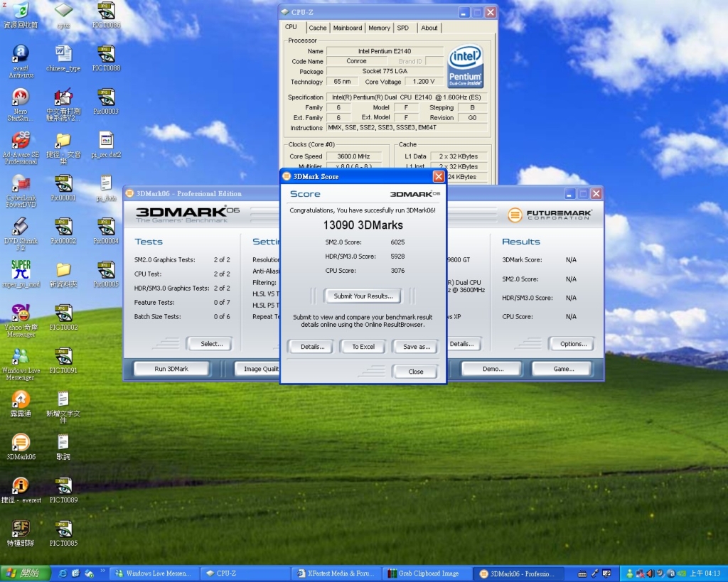Click the Image Quality button in 3DMark06
The height and width of the screenshot is (582, 728).
[x=257, y=369]
